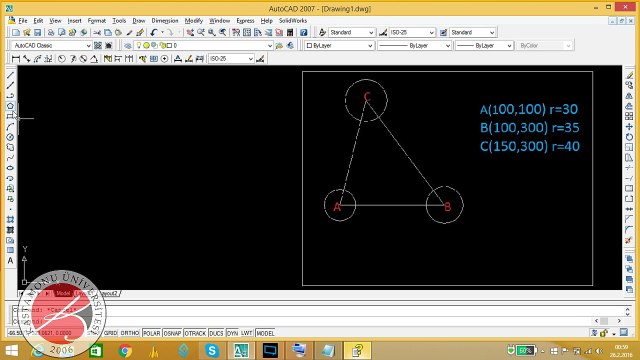Screen dimensions: 640x360
Task: Select the Move tool in Modify toolbar
Action: pos(629,127)
